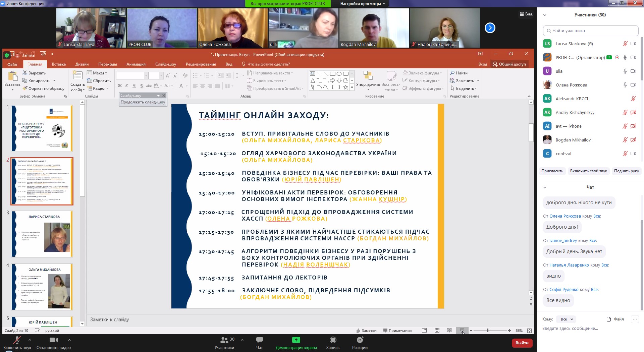Click the align text left icon in Paragraph group
Screen dimensions: 644x352
coord(195,86)
